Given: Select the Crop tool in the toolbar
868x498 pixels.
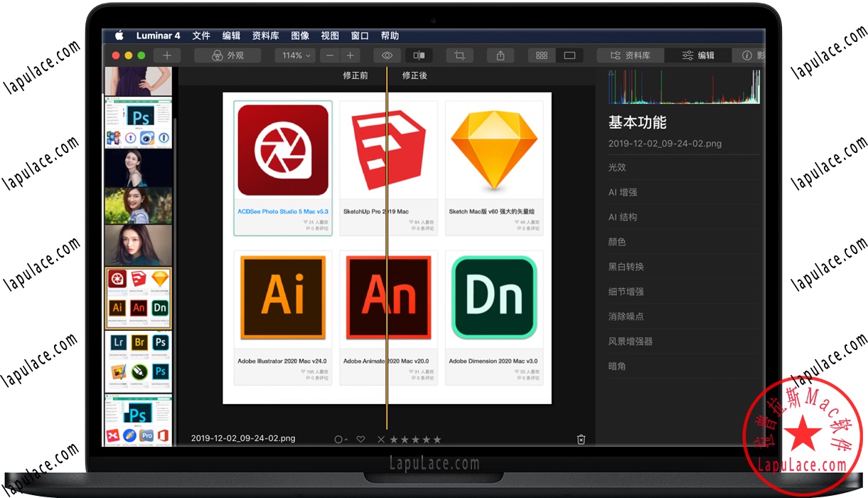Looking at the screenshot, I should tap(459, 55).
